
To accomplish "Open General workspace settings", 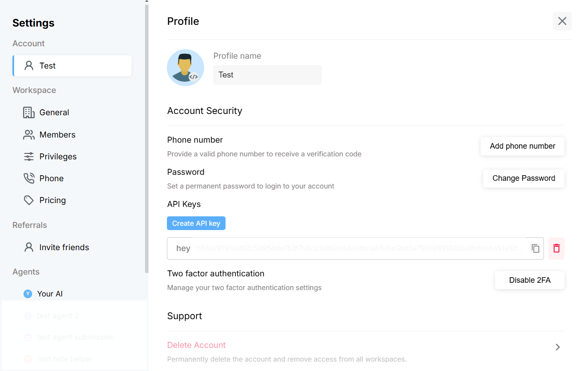I will click(54, 113).
